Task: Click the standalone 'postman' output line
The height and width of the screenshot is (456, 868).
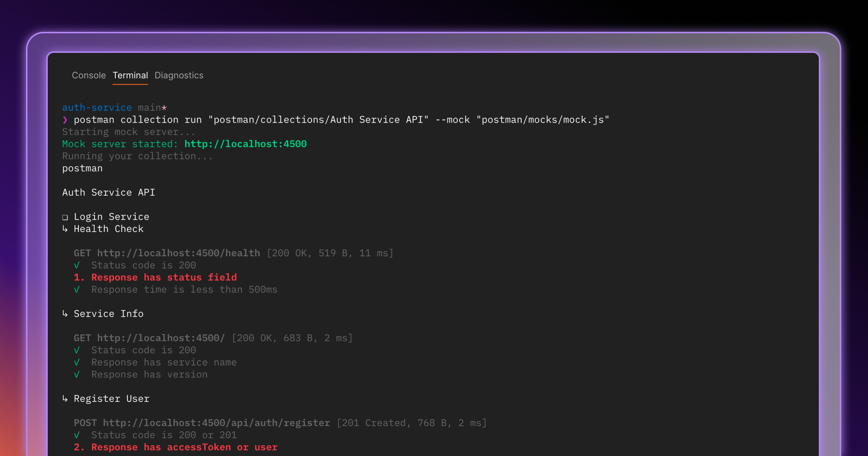Action: pos(82,168)
